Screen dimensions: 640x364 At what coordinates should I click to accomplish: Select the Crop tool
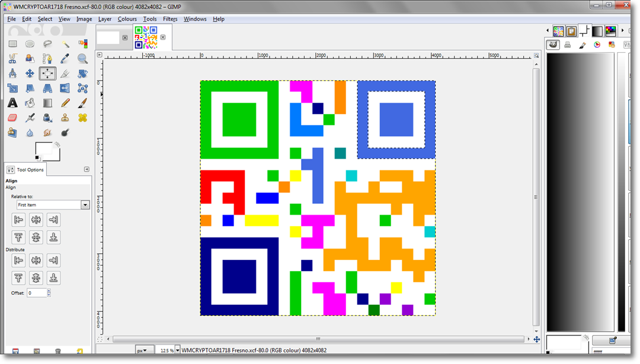pos(65,73)
